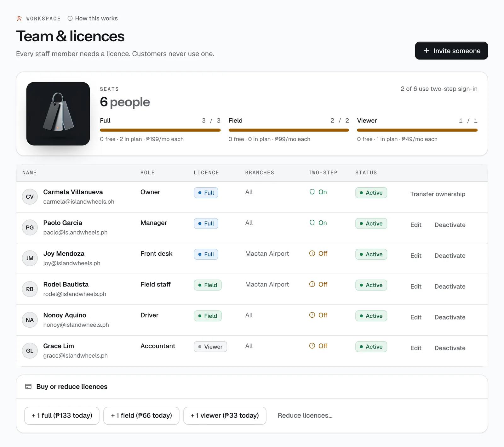The height and width of the screenshot is (447, 504).
Task: Click the key tags seats thumbnail
Action: [58, 114]
